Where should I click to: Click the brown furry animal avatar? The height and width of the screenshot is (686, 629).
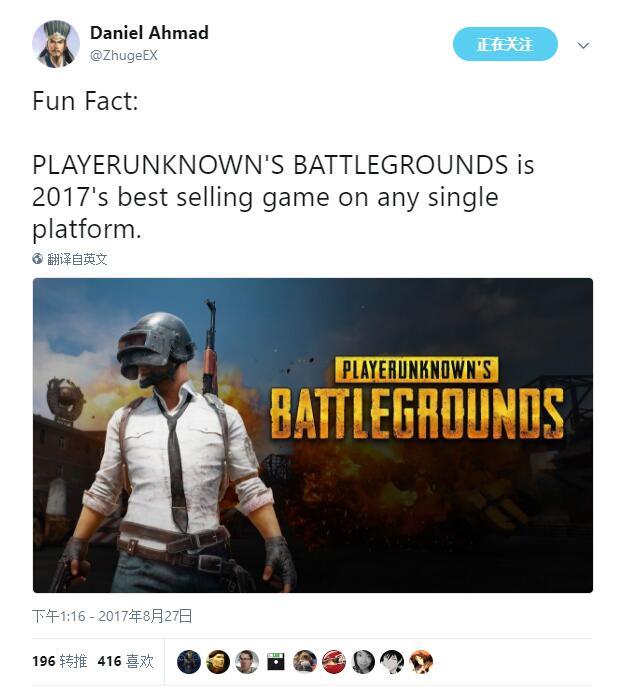[x=305, y=662]
